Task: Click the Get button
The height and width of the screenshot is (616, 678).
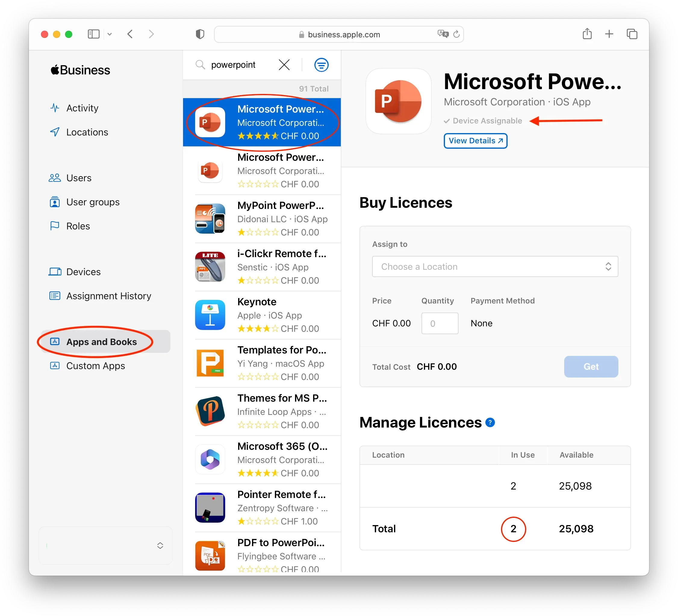Action: coord(591,366)
